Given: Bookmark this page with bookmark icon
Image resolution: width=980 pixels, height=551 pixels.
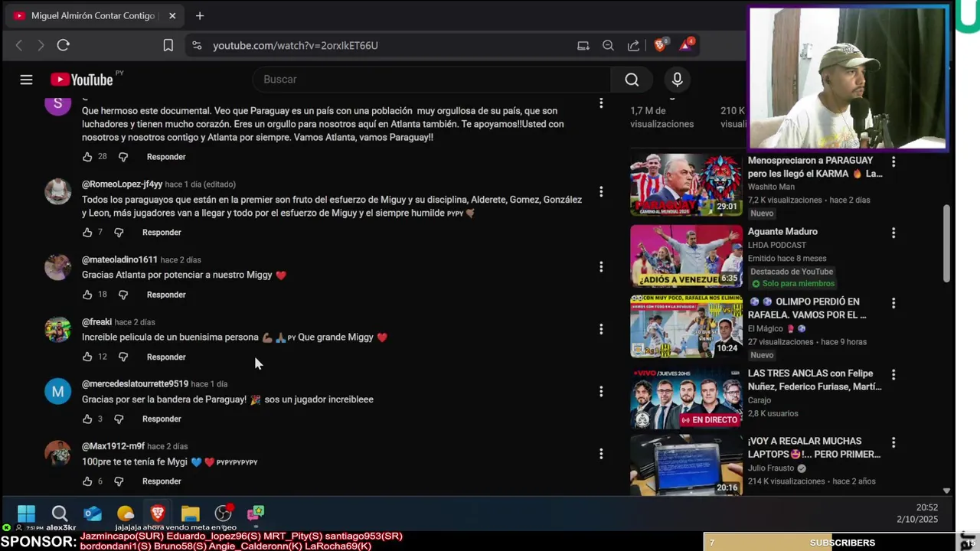Looking at the screenshot, I should (168, 45).
